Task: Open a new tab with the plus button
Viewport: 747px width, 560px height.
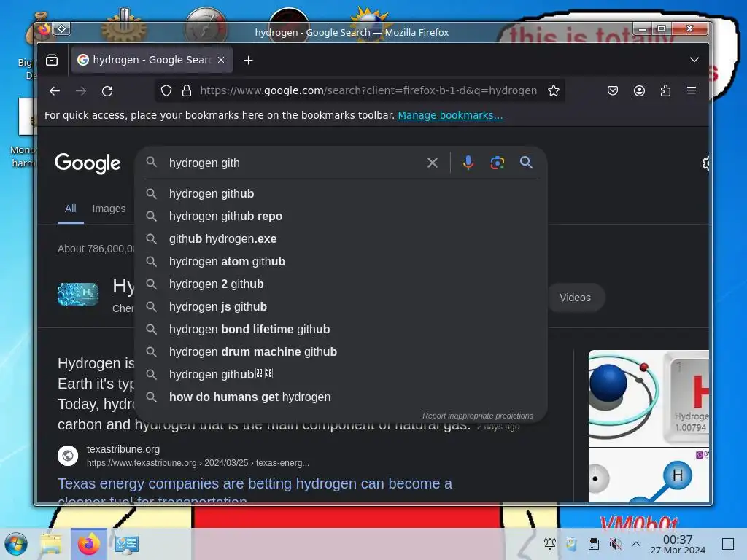Action: (x=248, y=60)
